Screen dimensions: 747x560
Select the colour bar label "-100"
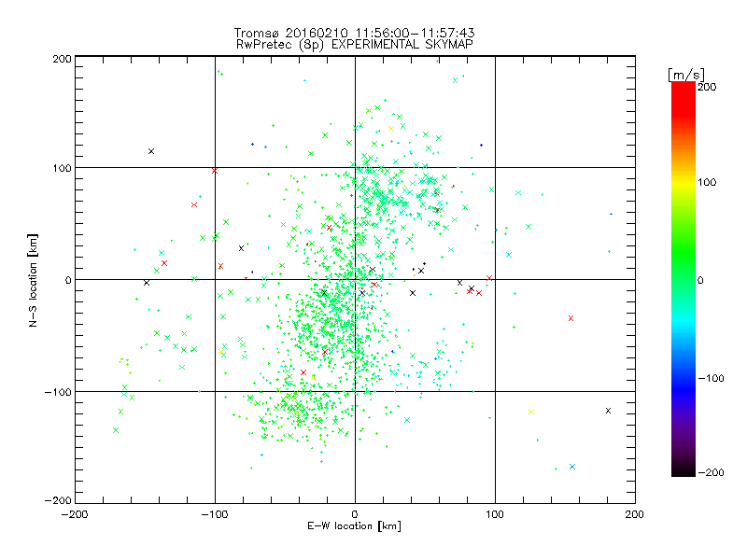click(711, 378)
